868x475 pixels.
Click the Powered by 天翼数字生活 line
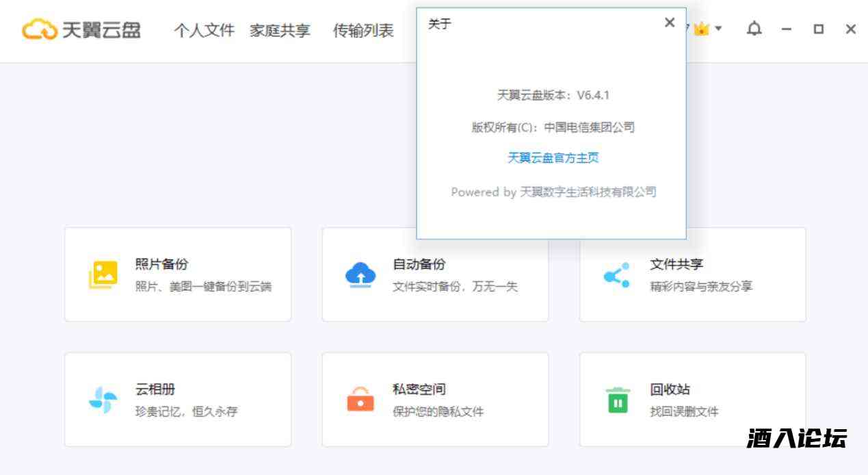[x=553, y=192]
